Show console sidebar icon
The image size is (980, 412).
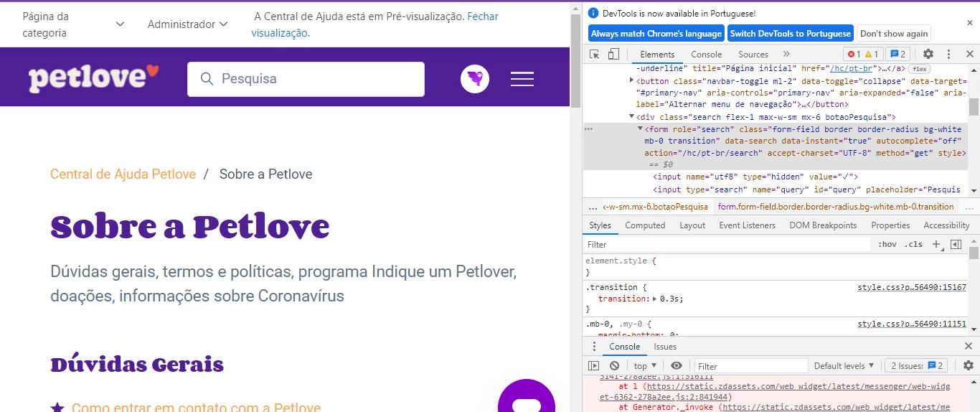point(593,365)
